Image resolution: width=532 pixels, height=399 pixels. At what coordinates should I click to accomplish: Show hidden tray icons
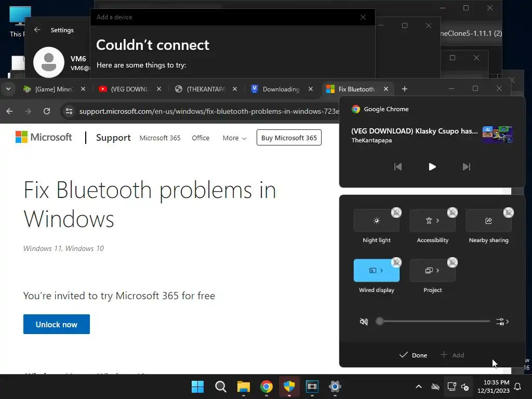click(x=419, y=387)
